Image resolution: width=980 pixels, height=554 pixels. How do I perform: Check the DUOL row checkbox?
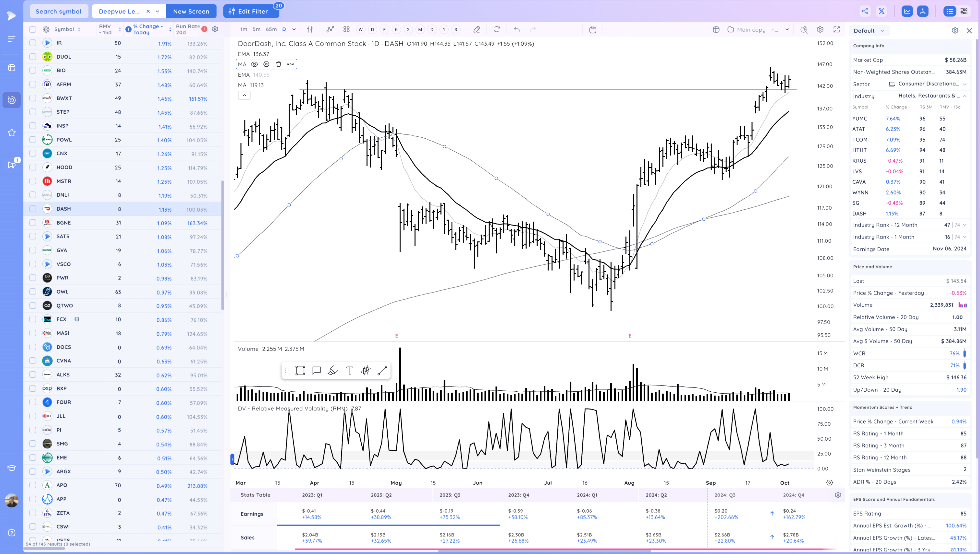point(33,57)
